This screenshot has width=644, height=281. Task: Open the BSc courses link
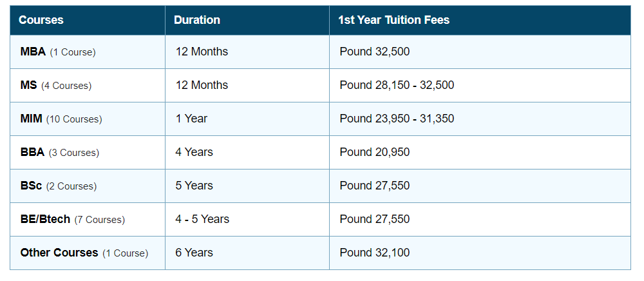pos(32,186)
